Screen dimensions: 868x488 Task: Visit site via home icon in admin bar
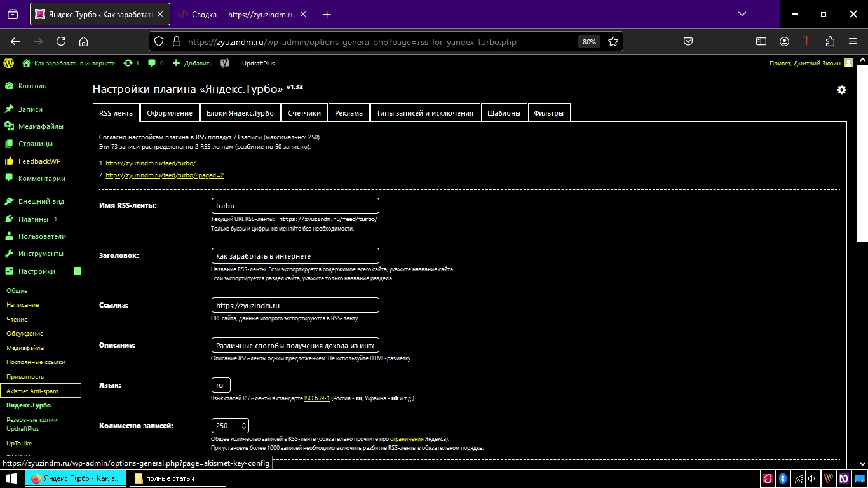click(26, 63)
